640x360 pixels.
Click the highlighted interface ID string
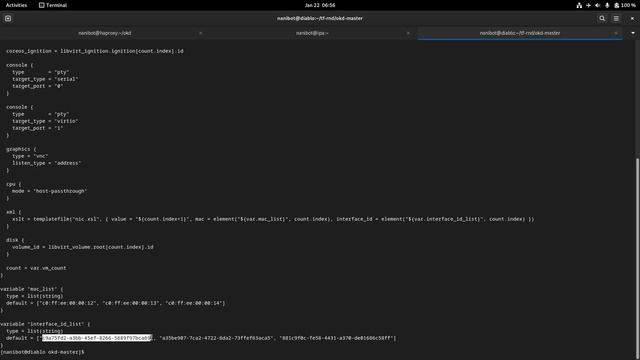(97, 338)
